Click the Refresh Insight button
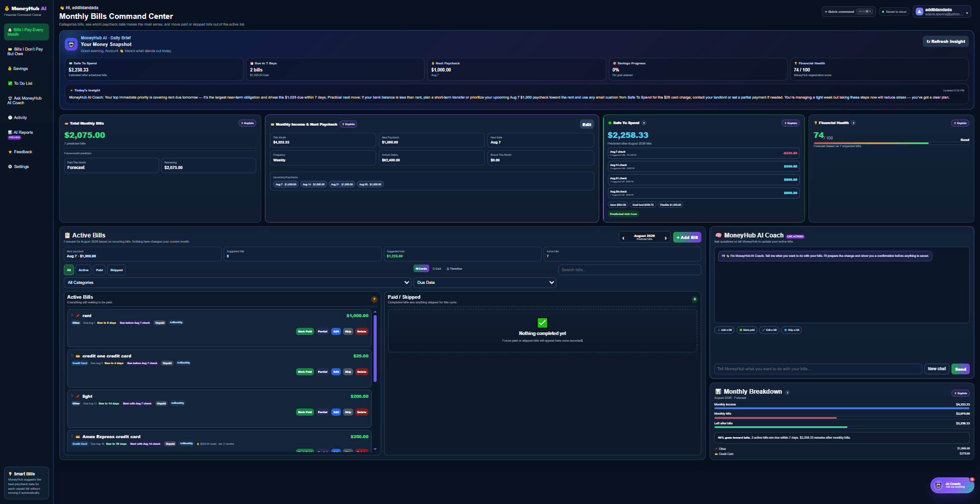The image size is (980, 504). (x=946, y=41)
